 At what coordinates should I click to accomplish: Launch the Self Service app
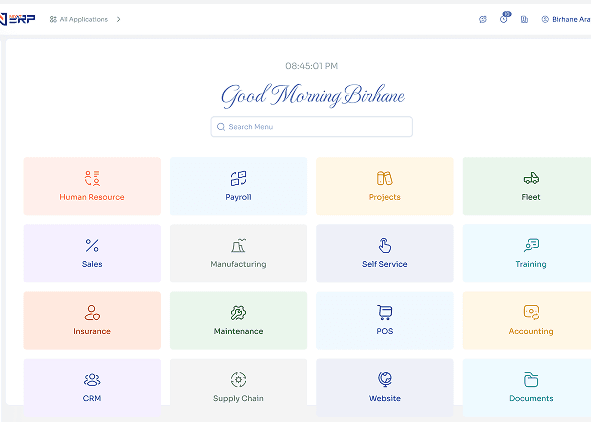[384, 253]
